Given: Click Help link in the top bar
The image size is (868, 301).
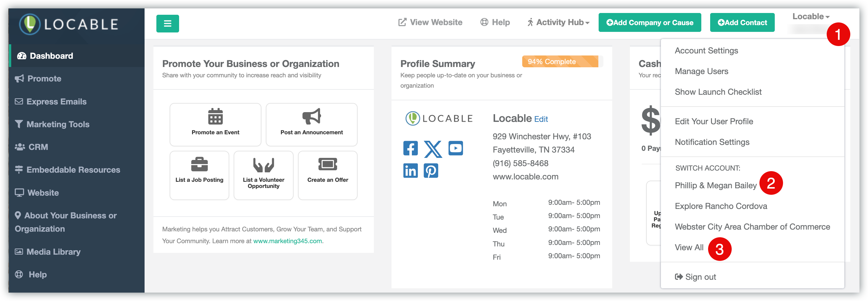Looking at the screenshot, I should 495,22.
